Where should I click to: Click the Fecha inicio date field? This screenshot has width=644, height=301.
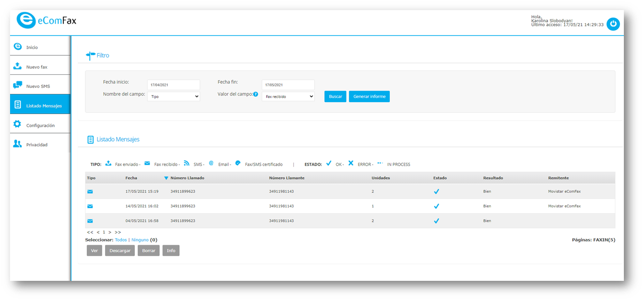pyautogui.click(x=174, y=85)
